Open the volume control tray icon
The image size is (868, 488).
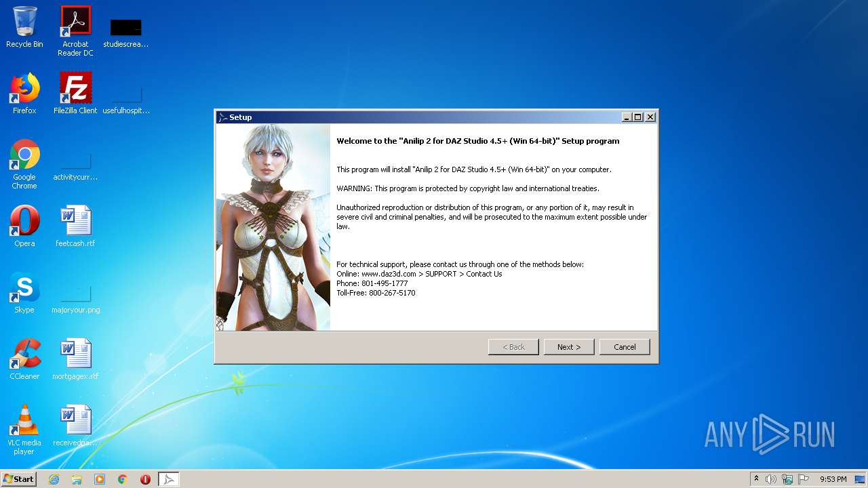click(x=771, y=479)
